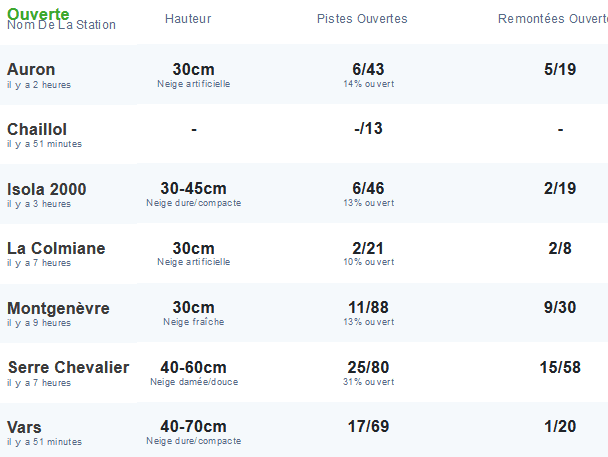Sort by the Hauteur column header
608x457 pixels.
click(x=188, y=19)
